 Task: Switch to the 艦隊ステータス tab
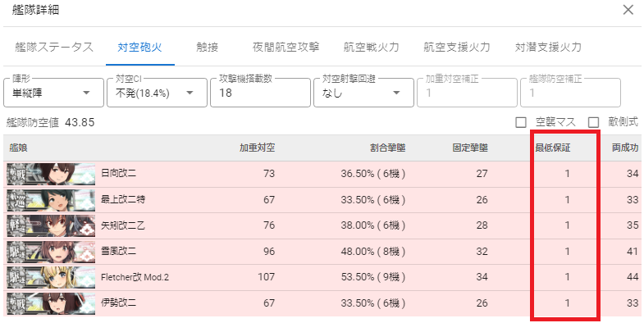coord(54,48)
